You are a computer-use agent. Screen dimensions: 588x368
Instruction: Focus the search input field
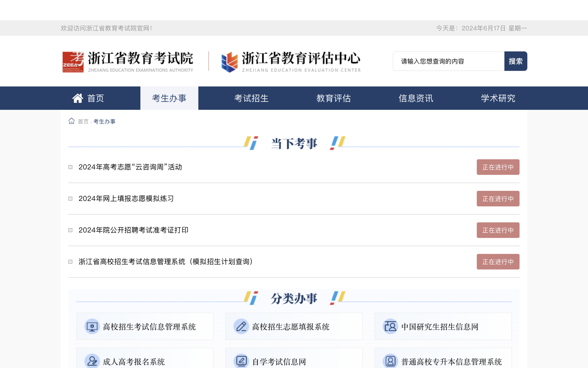click(x=448, y=61)
